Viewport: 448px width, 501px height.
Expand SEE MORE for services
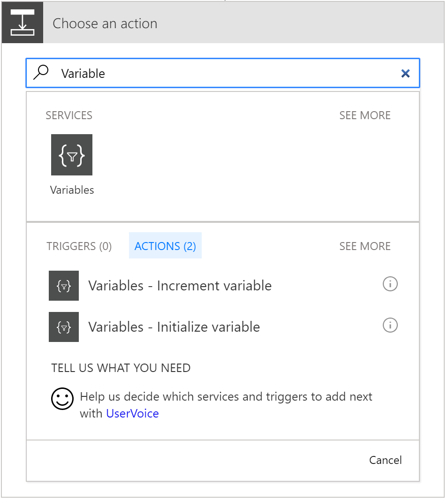(364, 115)
